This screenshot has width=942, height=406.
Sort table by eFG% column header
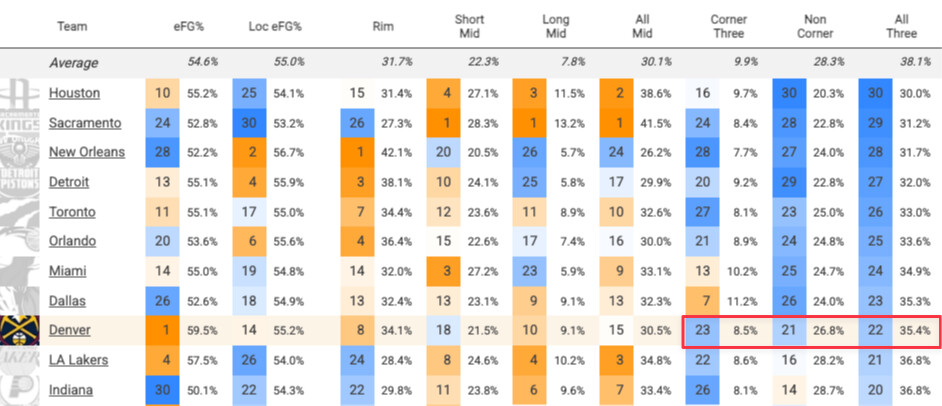tap(187, 26)
